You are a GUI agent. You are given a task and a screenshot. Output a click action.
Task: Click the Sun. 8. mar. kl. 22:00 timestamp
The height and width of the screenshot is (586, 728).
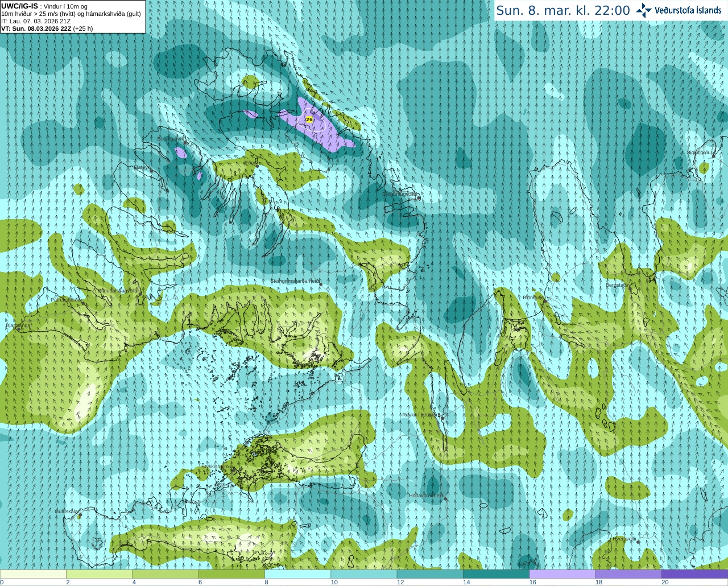coord(563,10)
